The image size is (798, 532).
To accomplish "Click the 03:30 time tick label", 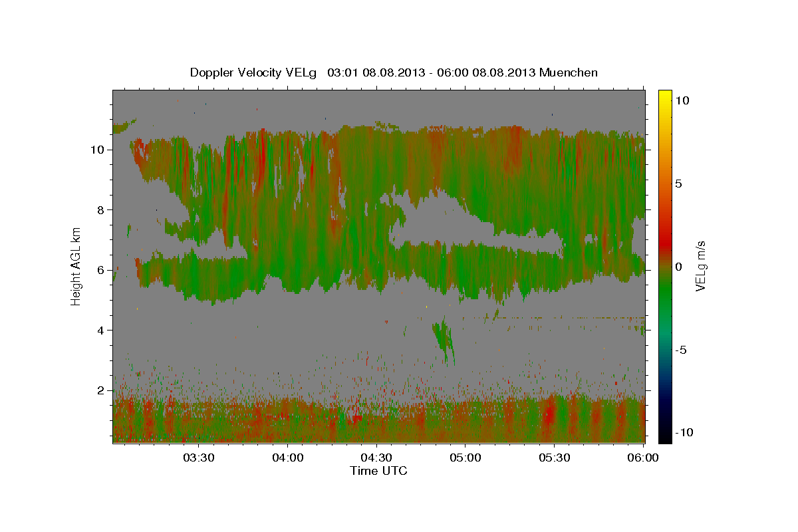I will coord(198,458).
